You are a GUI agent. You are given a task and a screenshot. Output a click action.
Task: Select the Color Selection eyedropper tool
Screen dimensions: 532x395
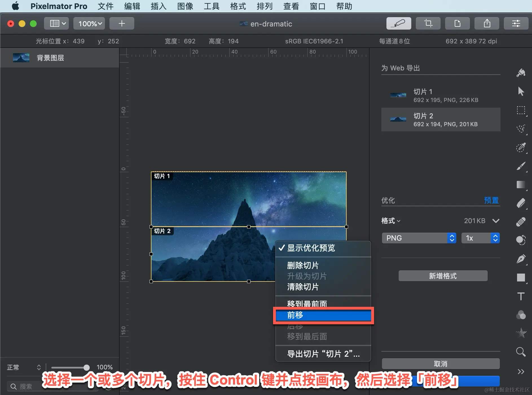(521, 147)
